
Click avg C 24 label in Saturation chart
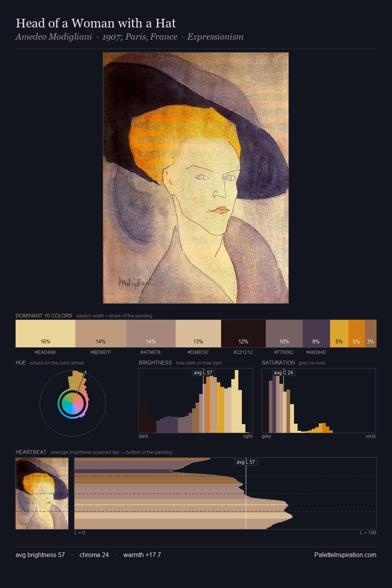tap(283, 373)
